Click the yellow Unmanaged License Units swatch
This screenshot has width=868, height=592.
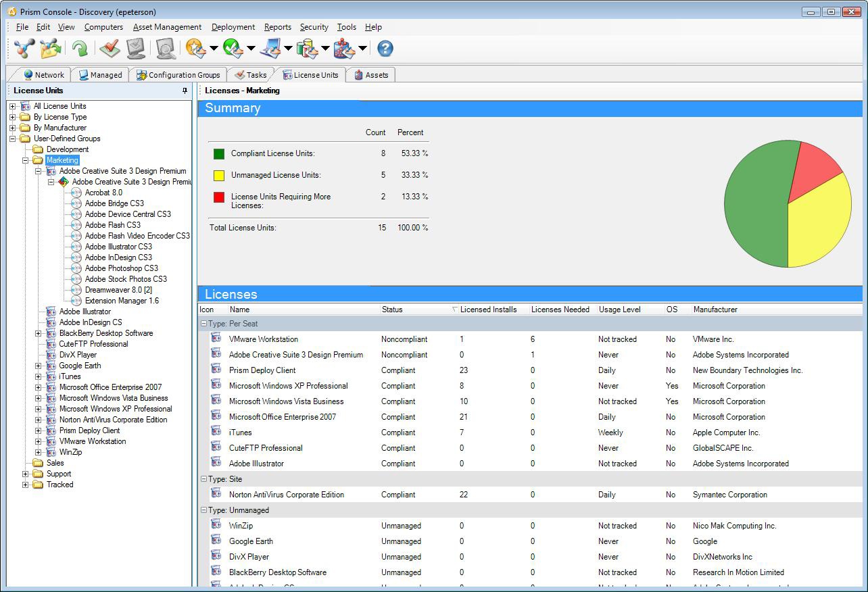tap(219, 175)
